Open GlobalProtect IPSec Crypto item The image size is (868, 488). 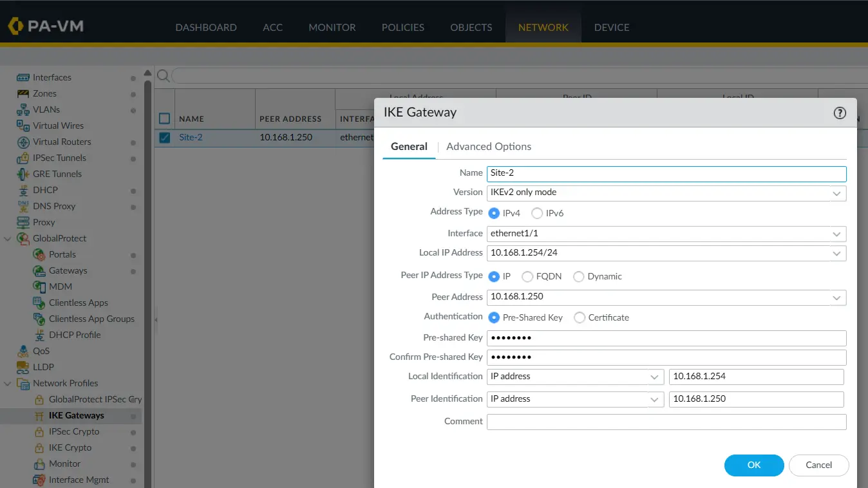point(95,399)
